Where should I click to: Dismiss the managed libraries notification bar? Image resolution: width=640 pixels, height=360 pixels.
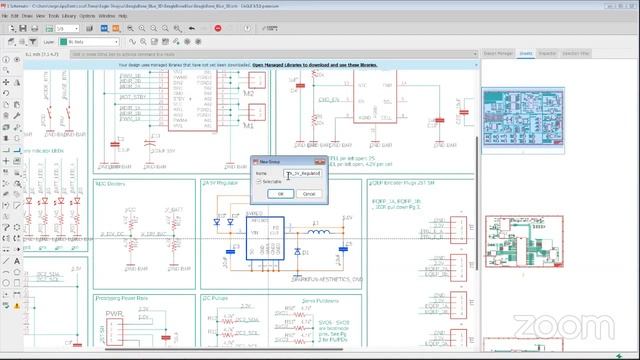476,65
